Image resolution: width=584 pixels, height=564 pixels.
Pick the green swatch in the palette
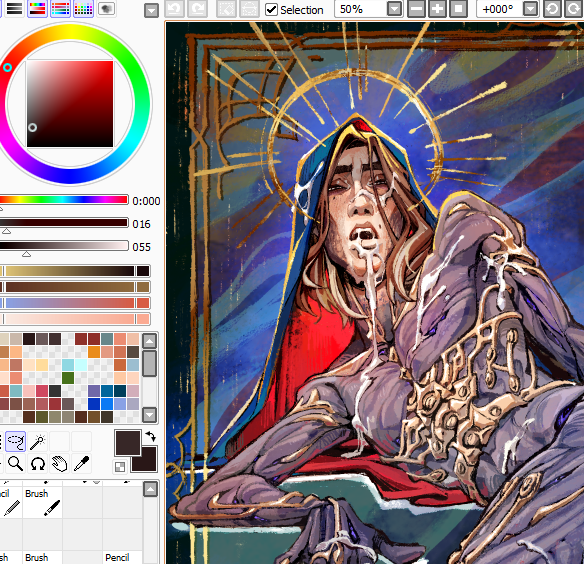68,378
